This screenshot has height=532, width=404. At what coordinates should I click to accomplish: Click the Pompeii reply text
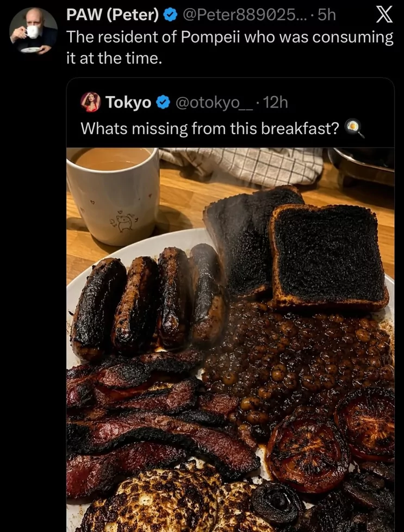click(x=230, y=47)
